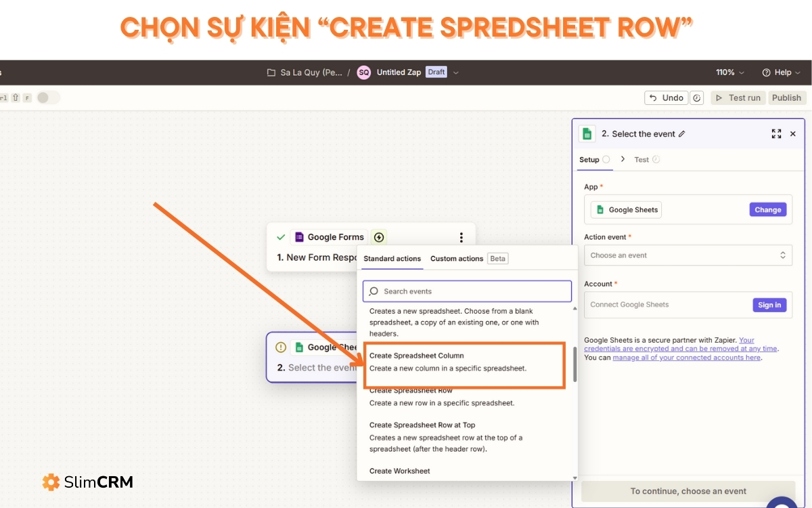
Task: Click the Google Sheets app chip in App field
Action: [x=626, y=210]
